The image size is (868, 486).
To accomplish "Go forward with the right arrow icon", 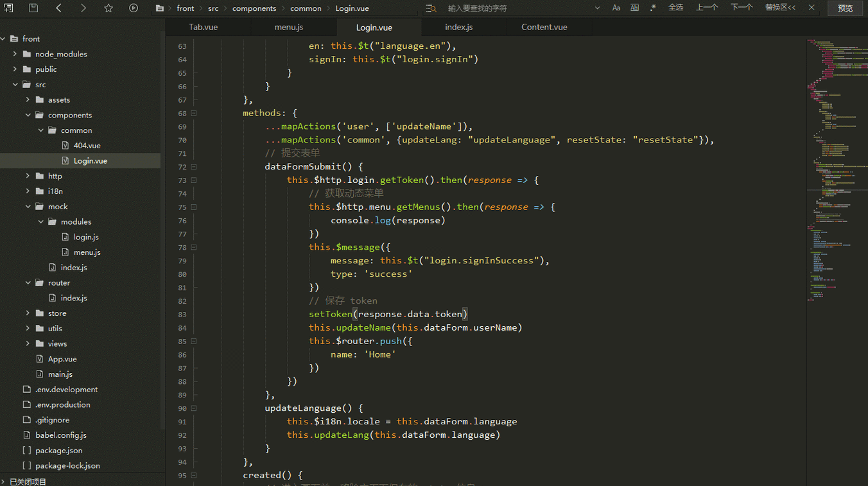I will pyautogui.click(x=83, y=8).
